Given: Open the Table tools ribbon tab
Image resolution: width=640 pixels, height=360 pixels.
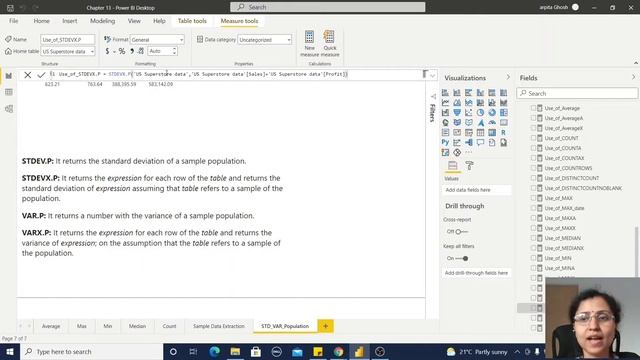Looking at the screenshot, I should point(192,21).
